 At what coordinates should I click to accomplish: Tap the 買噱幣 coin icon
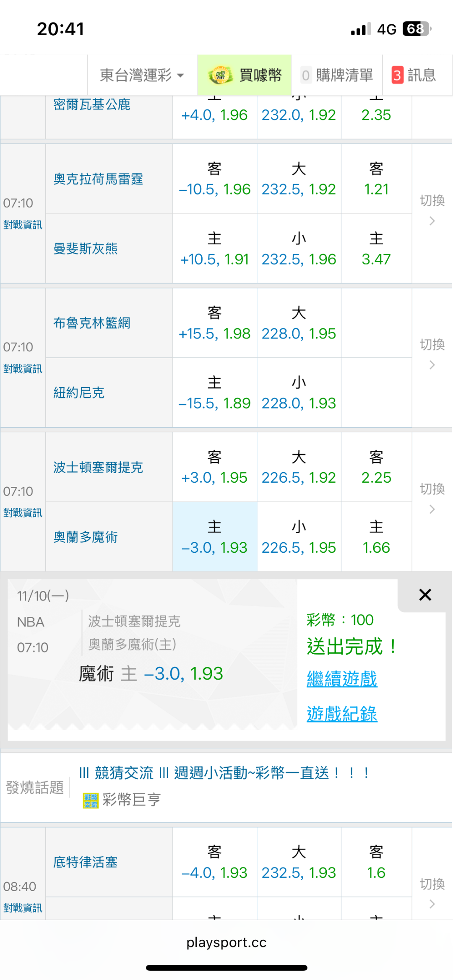coord(220,75)
